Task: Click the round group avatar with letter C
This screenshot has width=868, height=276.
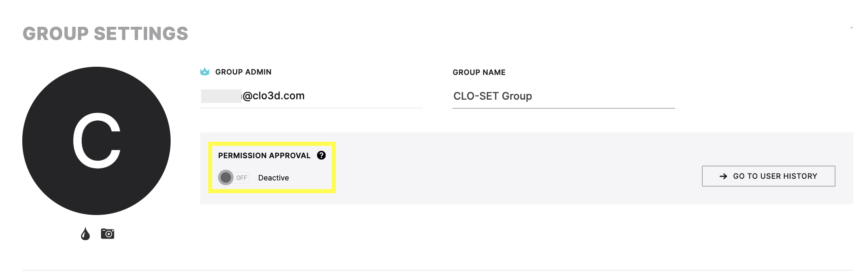Action: click(x=96, y=141)
